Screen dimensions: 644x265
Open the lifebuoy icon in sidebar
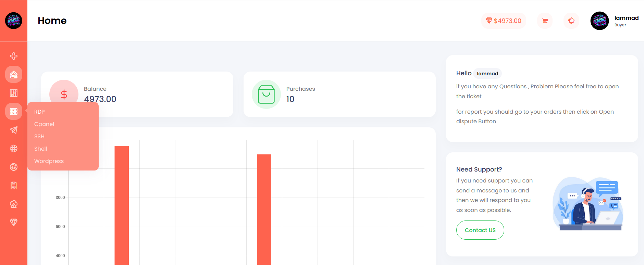[x=14, y=167]
